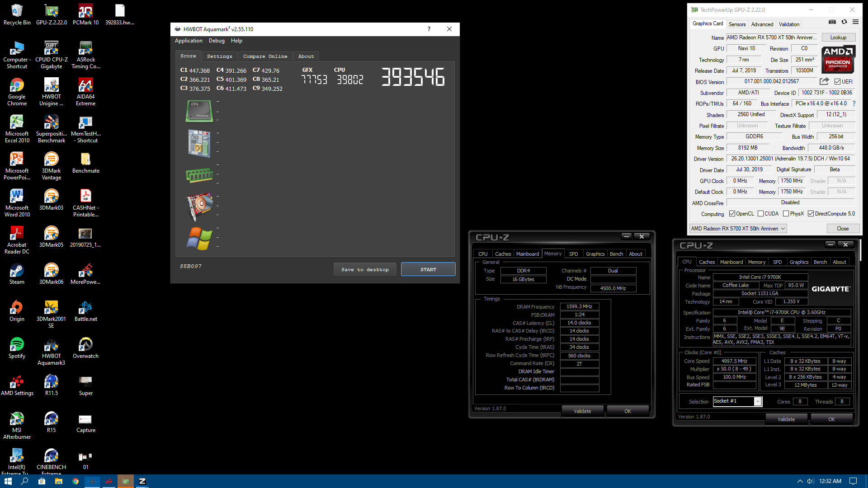This screenshot has height=488, width=868.
Task: Open the notification center icon
Action: click(853, 481)
